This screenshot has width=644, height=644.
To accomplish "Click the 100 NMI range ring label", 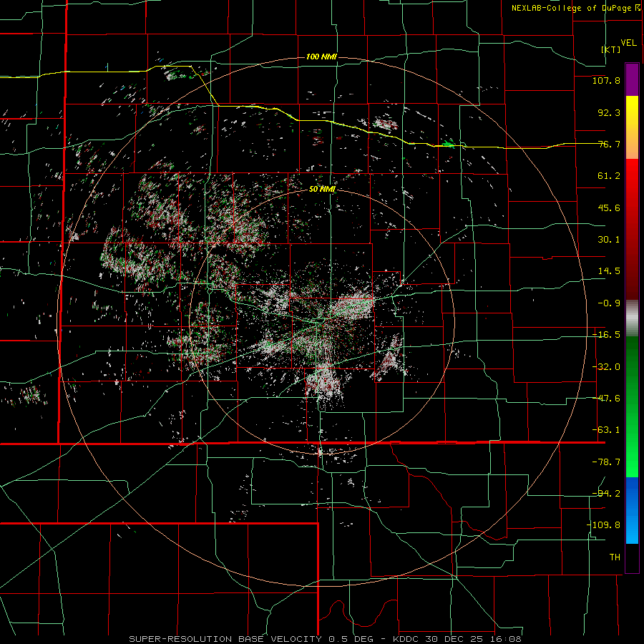I will pos(321,57).
